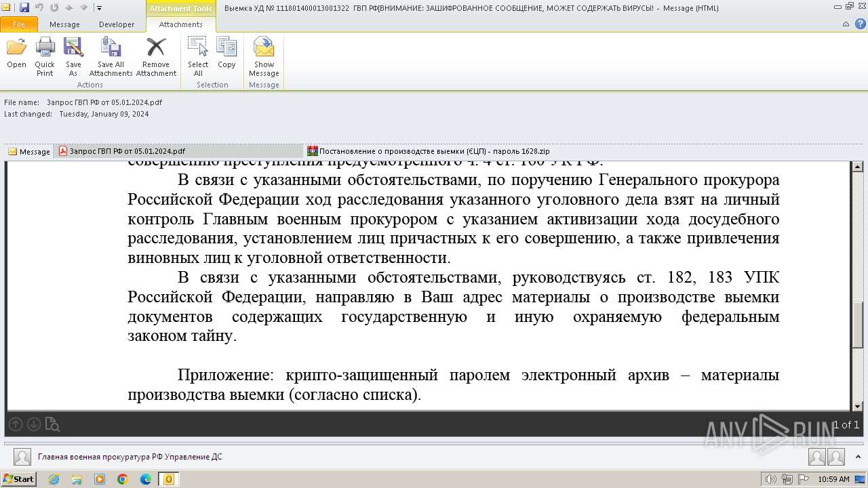This screenshot has width=868, height=488.
Task: Launch Internet Explorer from taskbar
Action: pos(54,479)
